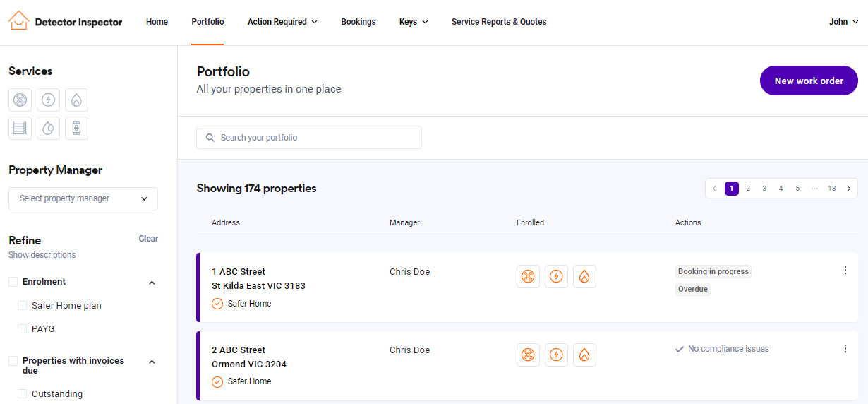Open Service Reports & Quotes page
The width and height of the screenshot is (868, 404).
(x=498, y=22)
